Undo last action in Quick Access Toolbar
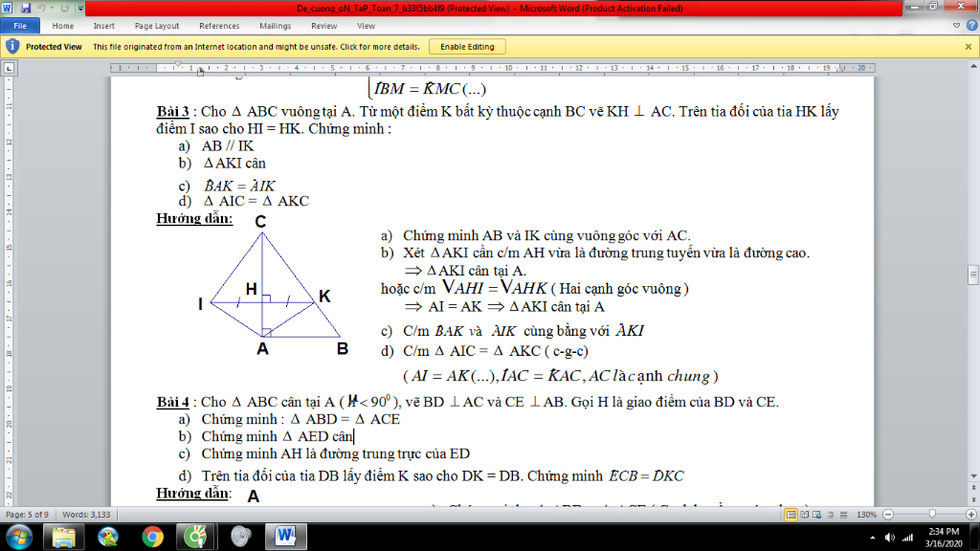 point(41,8)
